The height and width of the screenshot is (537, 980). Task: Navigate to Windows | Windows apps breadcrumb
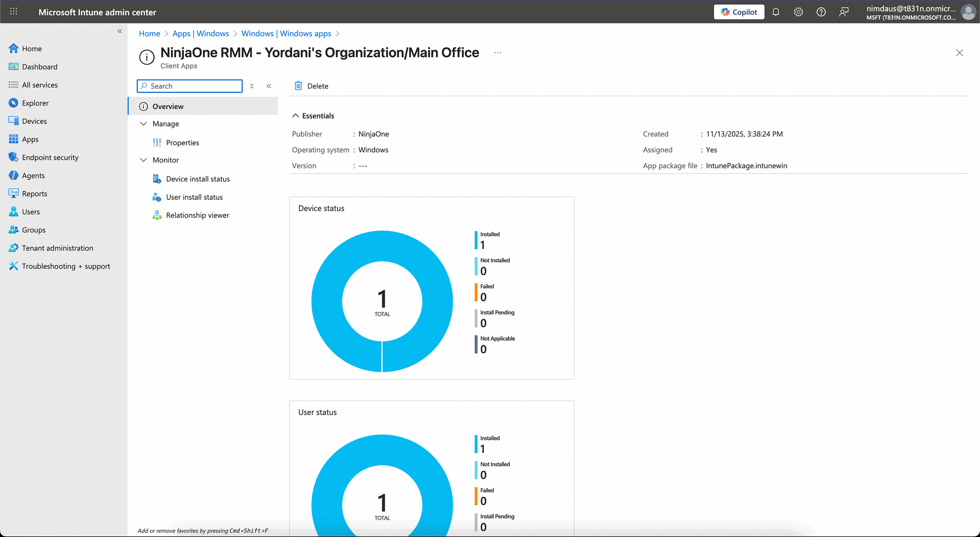[286, 34]
